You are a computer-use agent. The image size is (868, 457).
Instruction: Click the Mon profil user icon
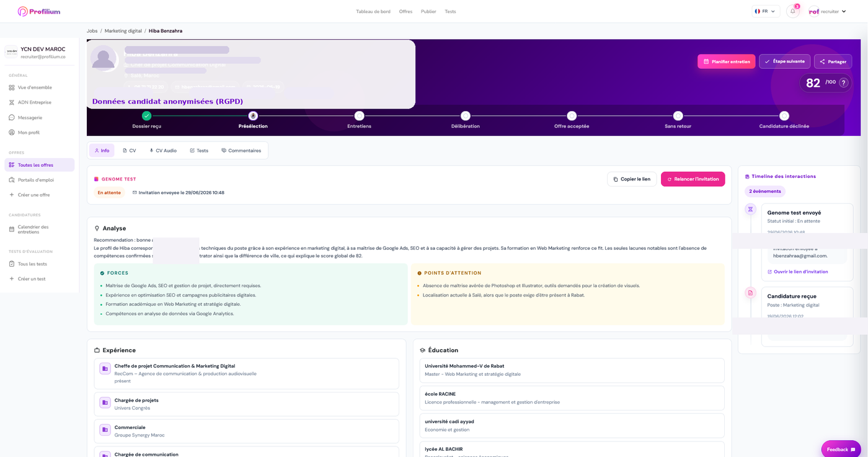click(x=12, y=132)
